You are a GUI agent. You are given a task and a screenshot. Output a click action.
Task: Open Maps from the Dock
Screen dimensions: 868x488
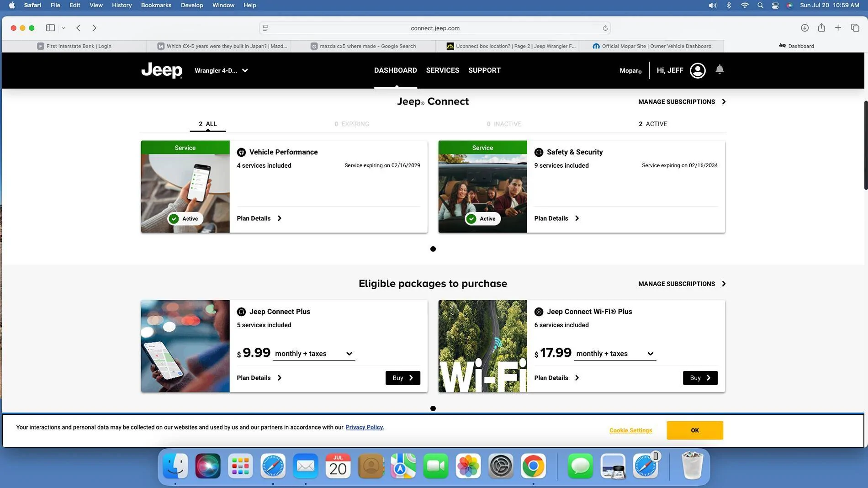403,466
